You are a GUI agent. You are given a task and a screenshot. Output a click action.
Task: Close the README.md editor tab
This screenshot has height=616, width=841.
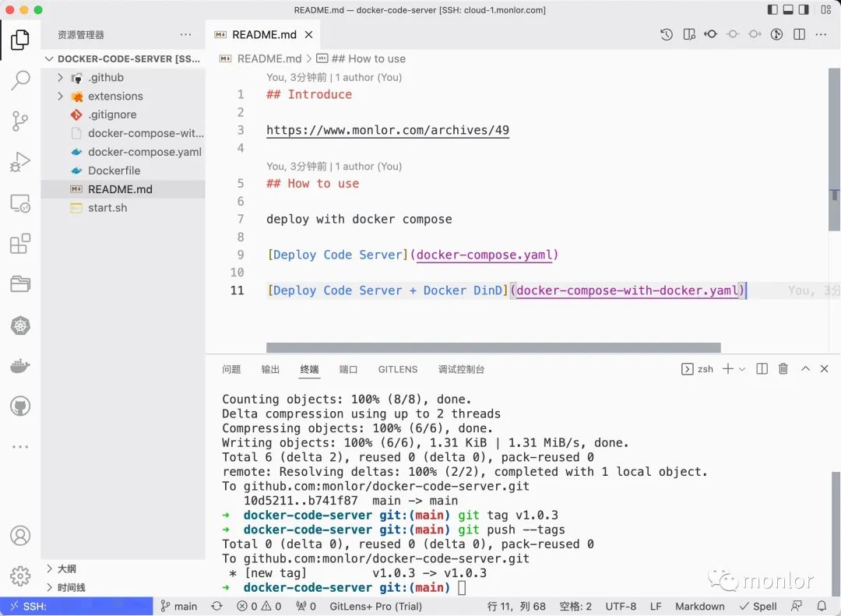308,35
